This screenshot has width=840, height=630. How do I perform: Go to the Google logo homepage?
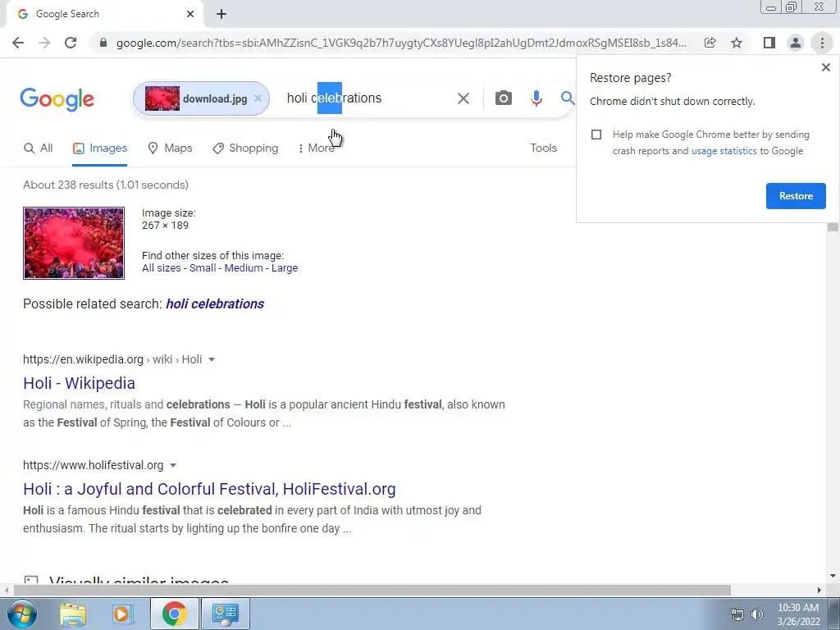pos(57,99)
